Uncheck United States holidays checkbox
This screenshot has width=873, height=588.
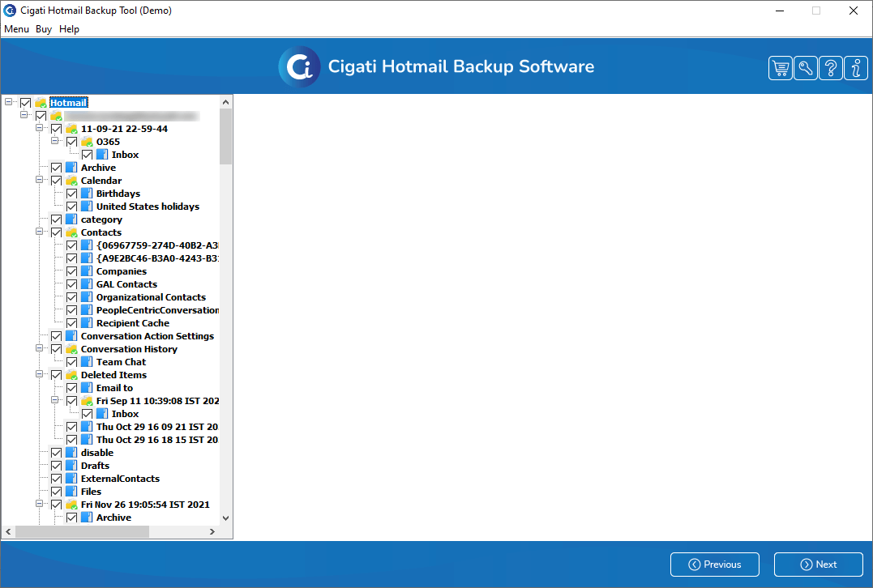72,207
